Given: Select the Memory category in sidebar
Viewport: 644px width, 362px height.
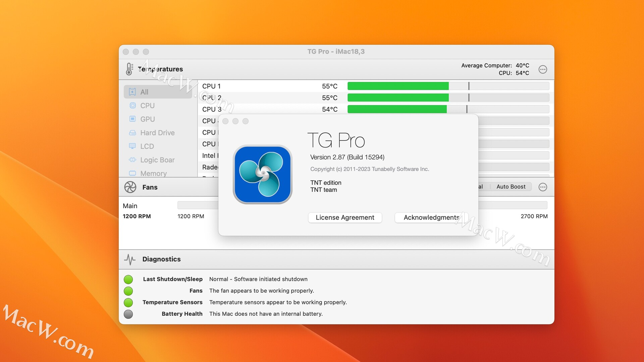Looking at the screenshot, I should 158,173.
